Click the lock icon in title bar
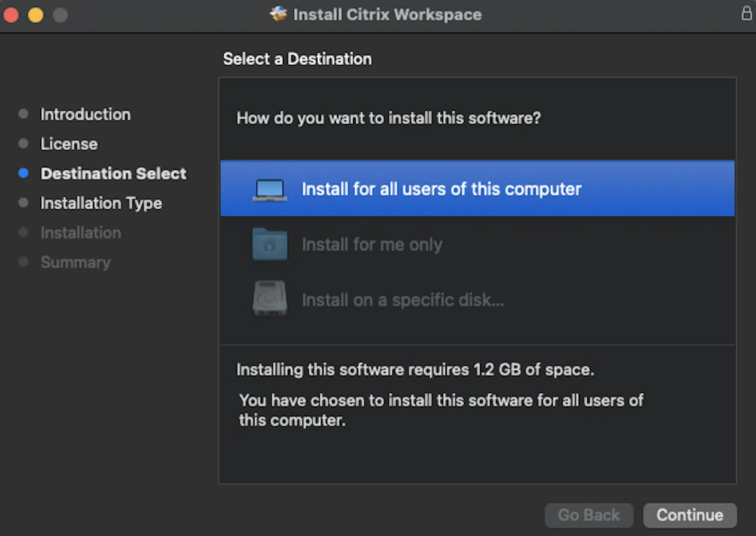Viewport: 756px width, 536px height. (746, 13)
